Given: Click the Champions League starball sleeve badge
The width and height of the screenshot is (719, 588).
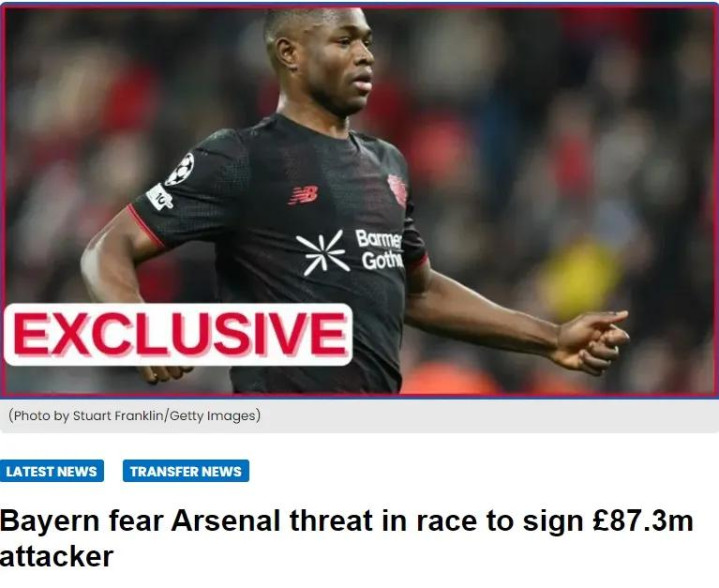Looking at the screenshot, I should [x=180, y=169].
